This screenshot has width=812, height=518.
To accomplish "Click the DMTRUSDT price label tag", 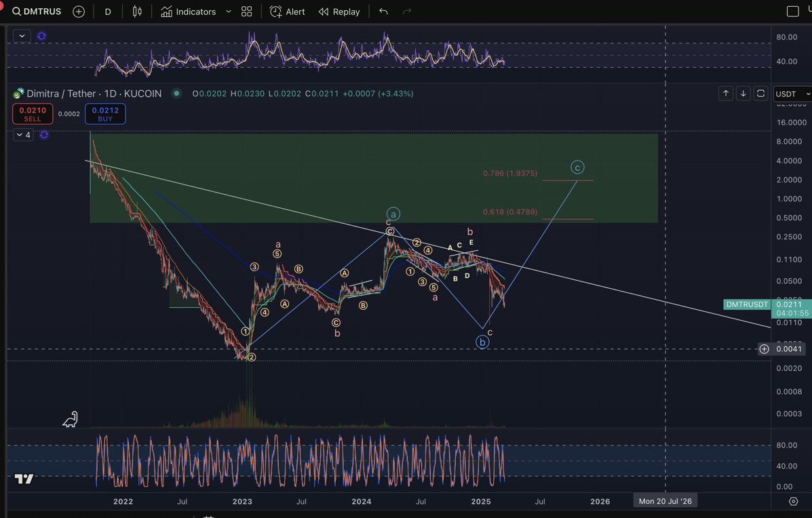I will [x=747, y=304].
